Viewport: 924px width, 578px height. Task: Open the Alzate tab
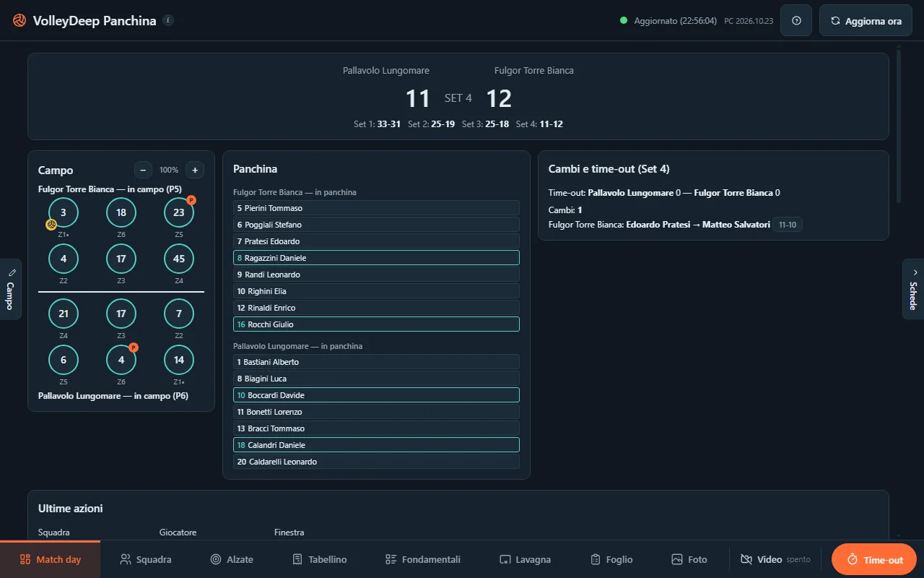(x=232, y=559)
